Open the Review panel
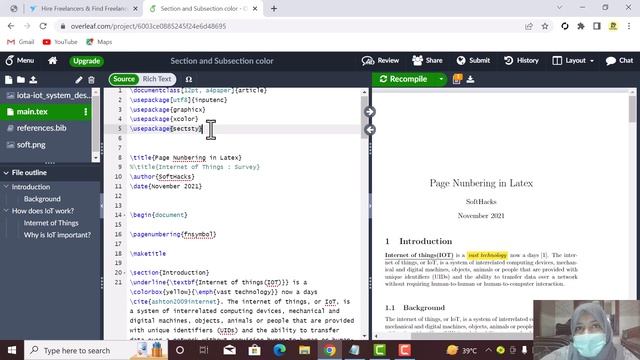 (380, 60)
